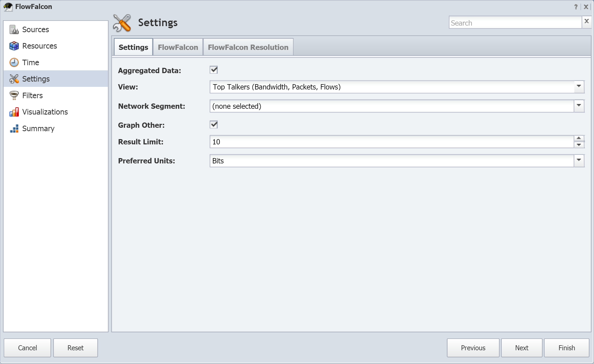The height and width of the screenshot is (364, 594).
Task: Switch to the FlowFalcon Resolution tab
Action: pos(248,47)
